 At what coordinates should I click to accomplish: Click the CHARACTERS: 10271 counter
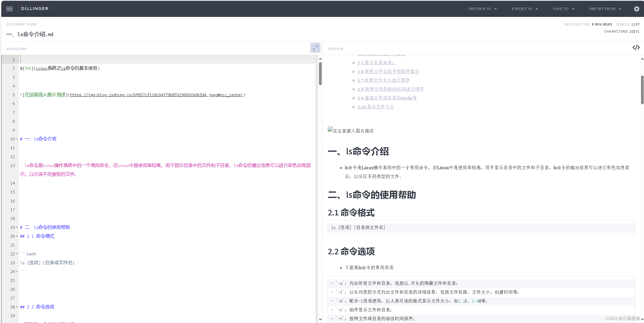[x=622, y=32]
